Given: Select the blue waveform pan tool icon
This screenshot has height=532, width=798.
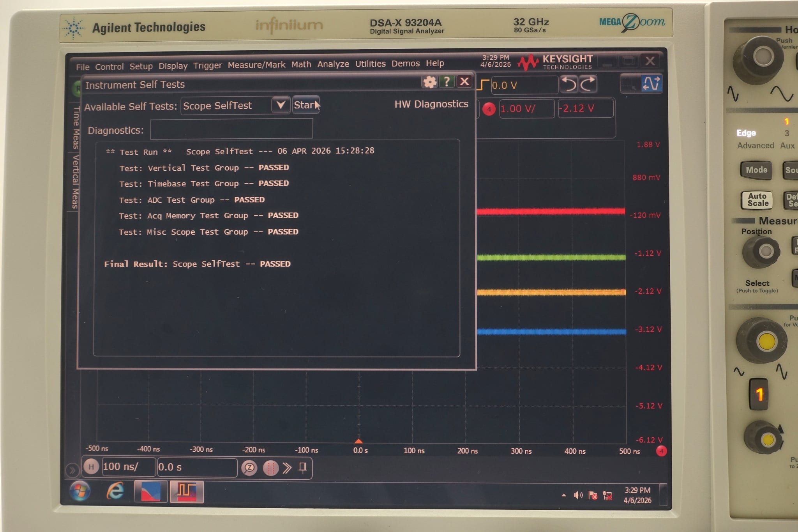Looking at the screenshot, I should tap(651, 83).
